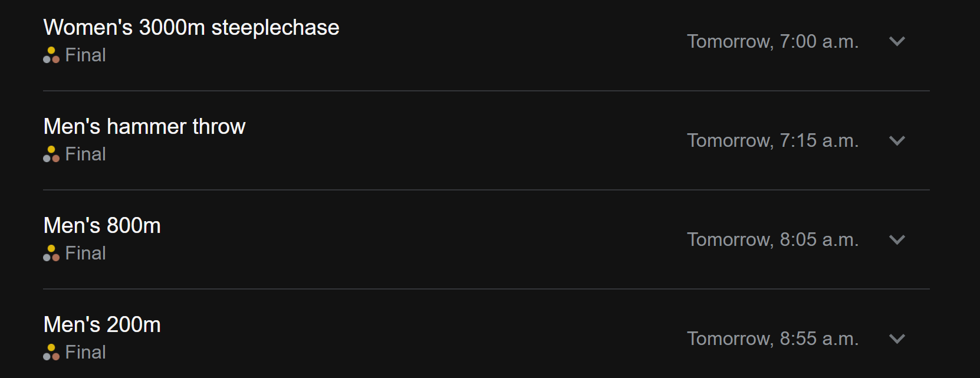
Task: Open Women's 3000m steeplechase event title
Action: click(x=191, y=28)
